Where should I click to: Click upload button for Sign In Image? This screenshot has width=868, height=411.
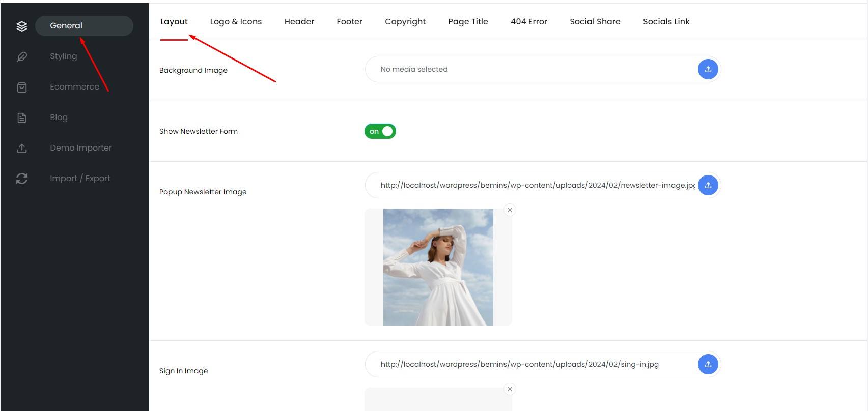point(708,364)
